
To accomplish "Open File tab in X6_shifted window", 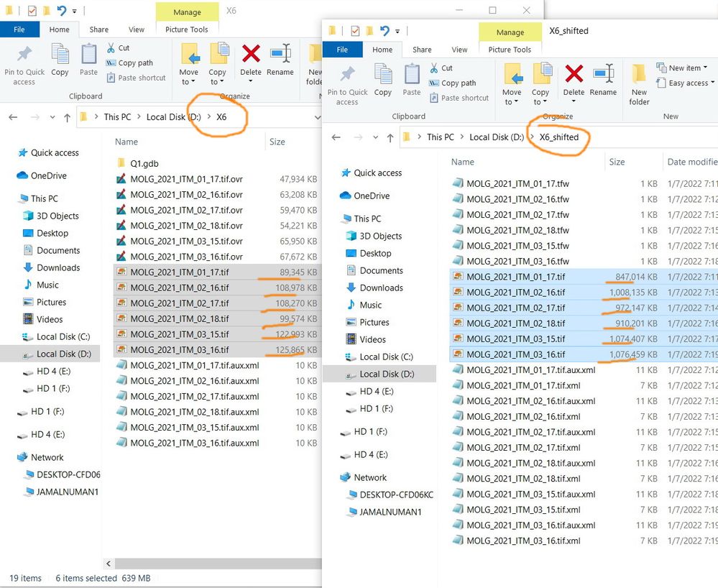I will click(x=343, y=50).
